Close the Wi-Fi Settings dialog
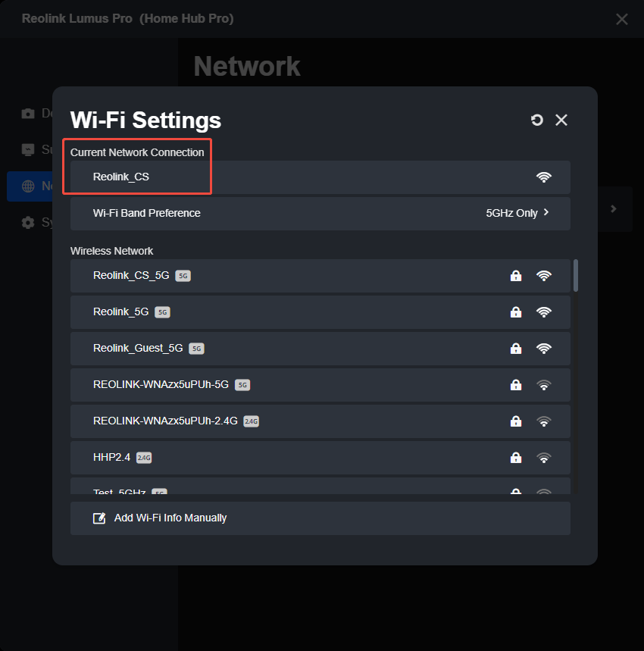This screenshot has width=644, height=651. pos(561,120)
